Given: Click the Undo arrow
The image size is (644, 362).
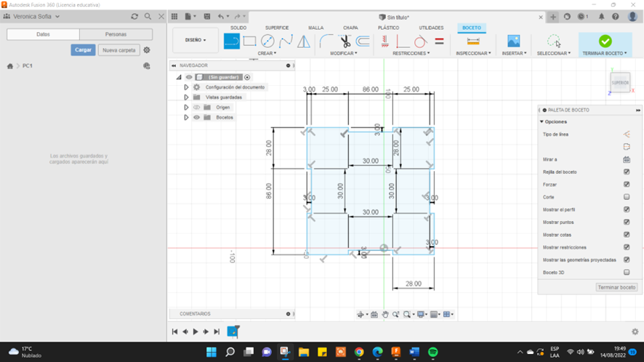Looking at the screenshot, I should (x=221, y=17).
